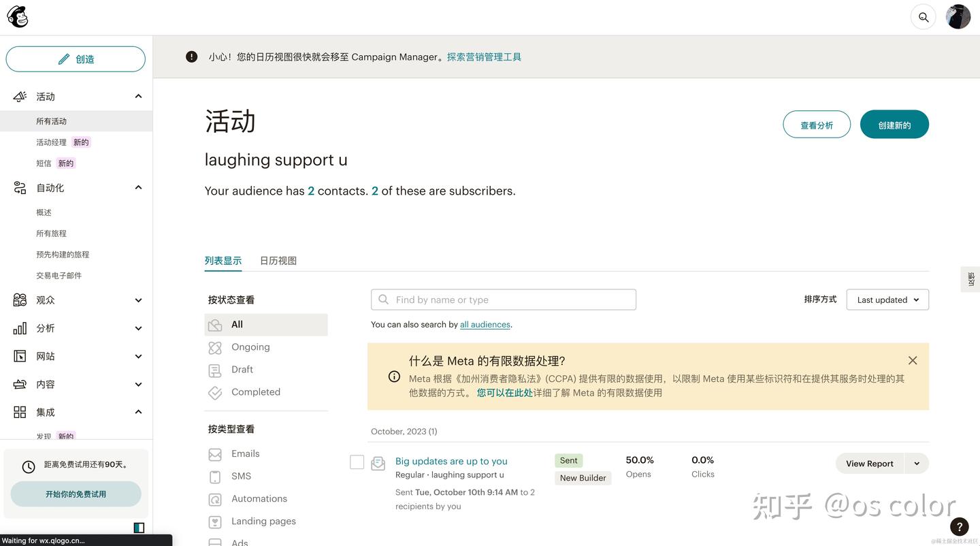This screenshot has height=546, width=980.
Task: Open 交易电子邮件 in the sidebar
Action: [x=59, y=276]
